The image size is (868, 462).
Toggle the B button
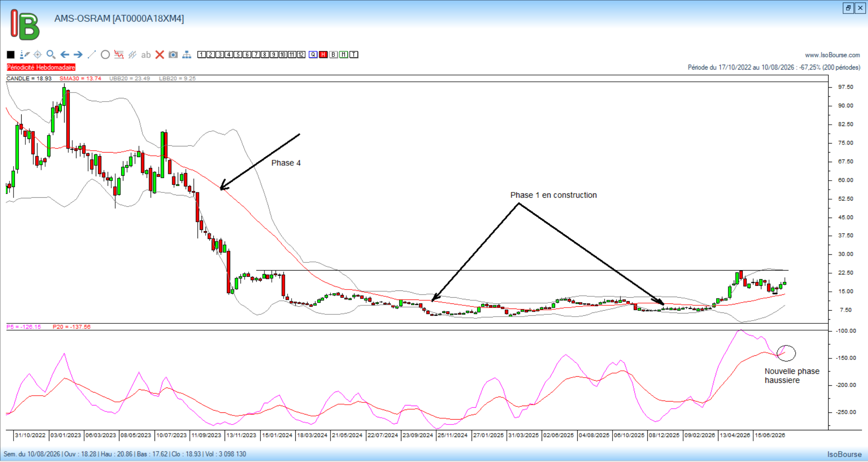334,55
